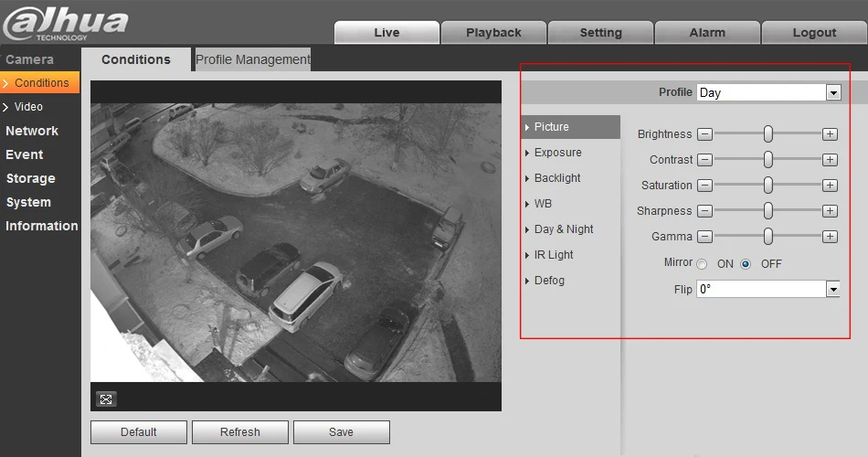
Task: Click the Gamma slider handle
Action: click(767, 237)
